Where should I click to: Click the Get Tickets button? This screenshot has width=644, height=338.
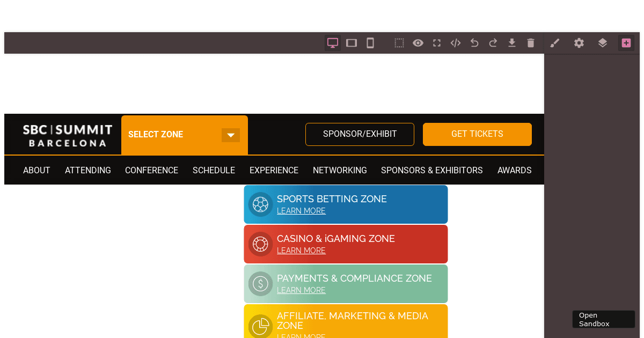tap(477, 134)
